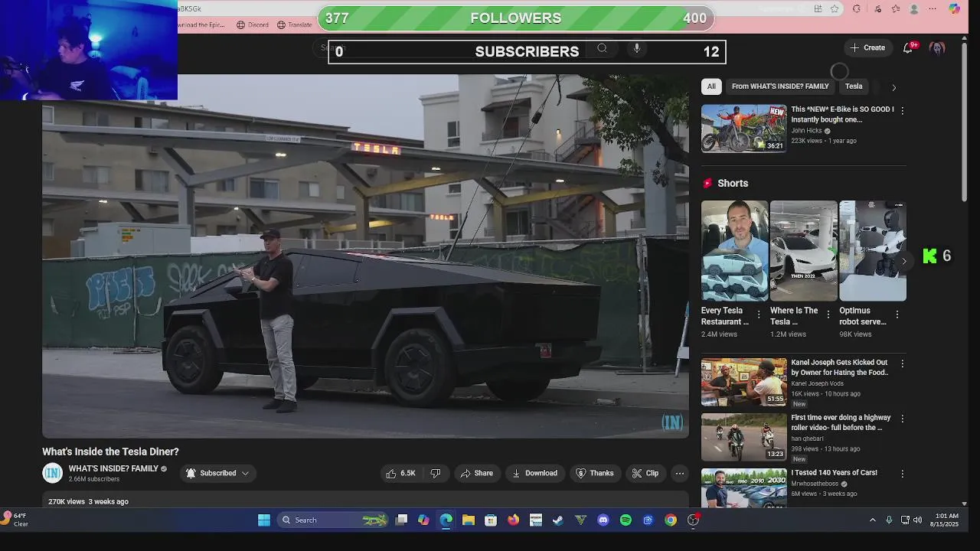Open I Tested 140 Years of Cars

click(834, 473)
